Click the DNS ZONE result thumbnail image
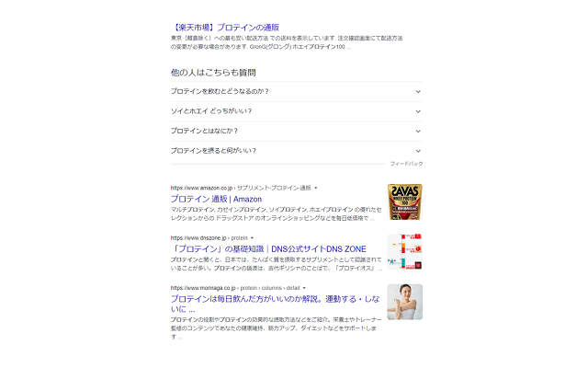588x368 pixels. [405, 251]
